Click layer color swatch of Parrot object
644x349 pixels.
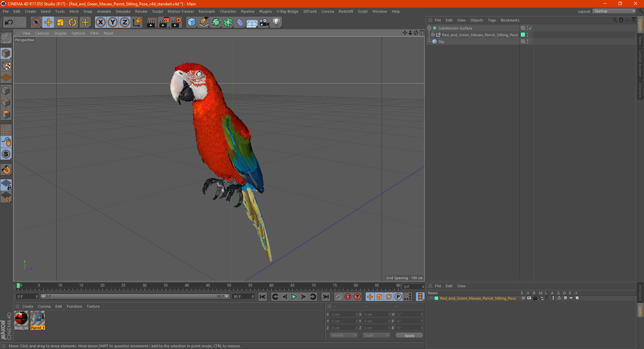pyautogui.click(x=523, y=35)
